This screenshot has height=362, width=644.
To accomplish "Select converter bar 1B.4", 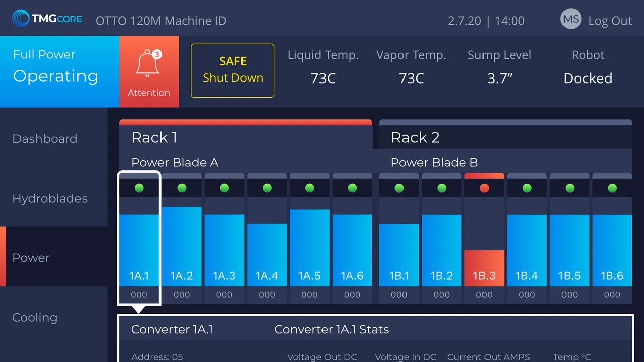I will (527, 250).
